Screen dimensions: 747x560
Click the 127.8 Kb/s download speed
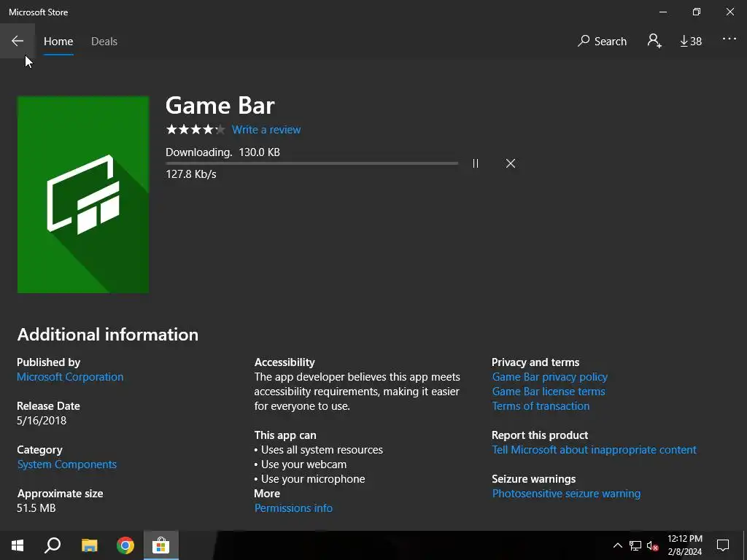[x=191, y=174]
